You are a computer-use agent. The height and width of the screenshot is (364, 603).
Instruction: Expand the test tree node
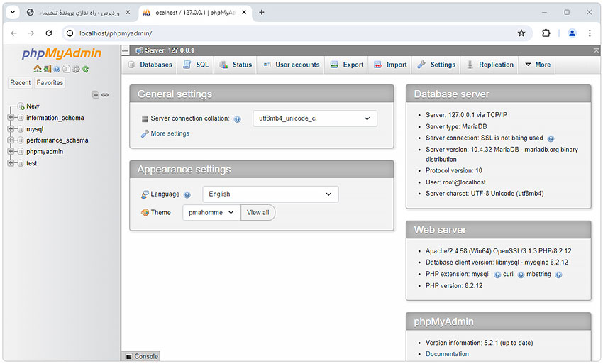11,162
